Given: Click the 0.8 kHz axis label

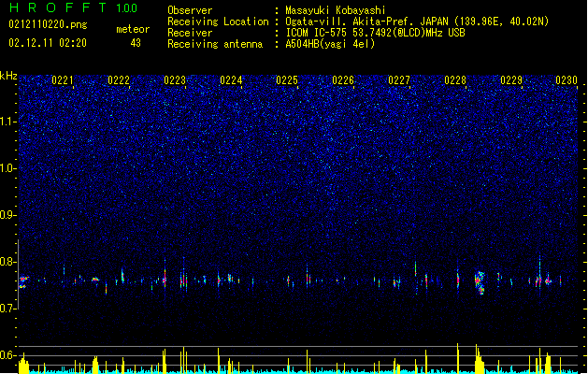Looking at the screenshot, I should (8, 262).
